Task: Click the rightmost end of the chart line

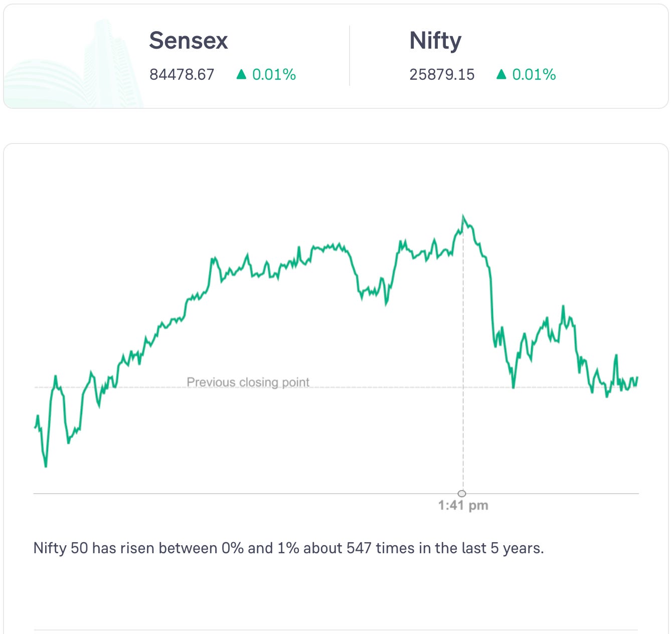Action: (x=637, y=378)
